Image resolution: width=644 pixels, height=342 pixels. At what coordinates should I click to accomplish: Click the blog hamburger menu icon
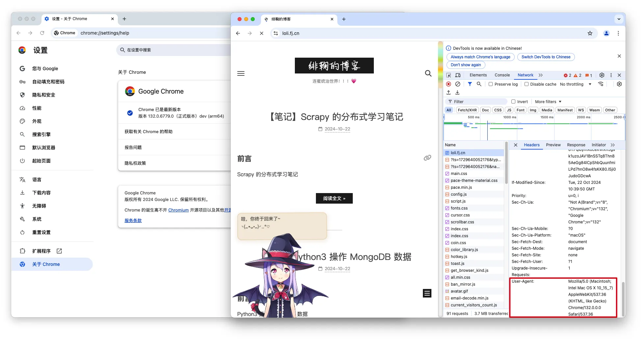point(241,73)
